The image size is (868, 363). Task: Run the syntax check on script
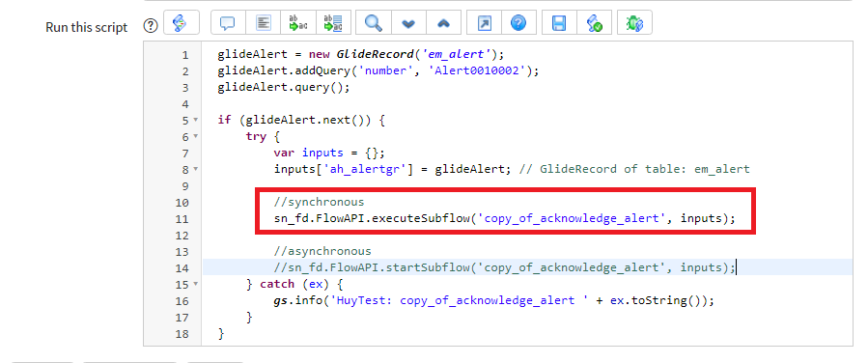[x=594, y=23]
